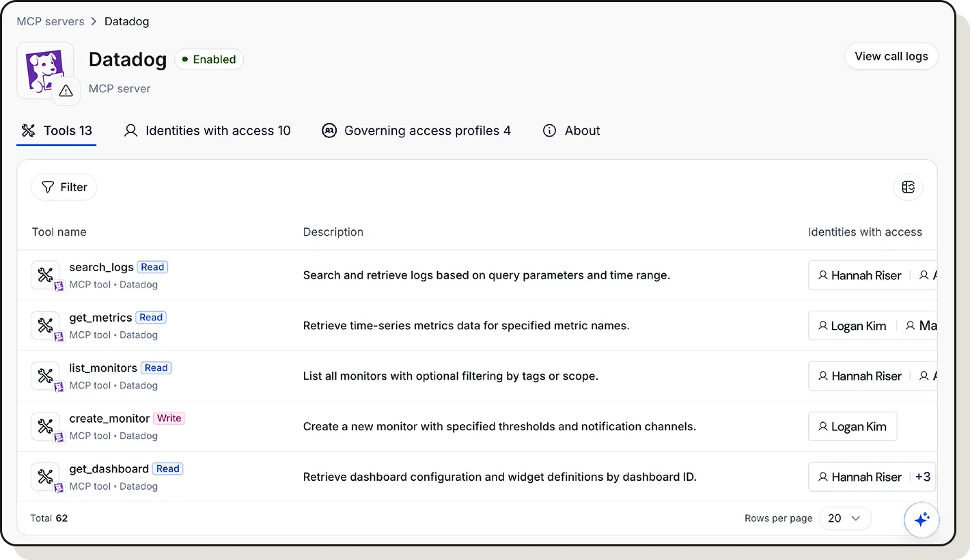This screenshot has width=970, height=560.
Task: Click the Datadog server logo icon
Action: (x=45, y=70)
